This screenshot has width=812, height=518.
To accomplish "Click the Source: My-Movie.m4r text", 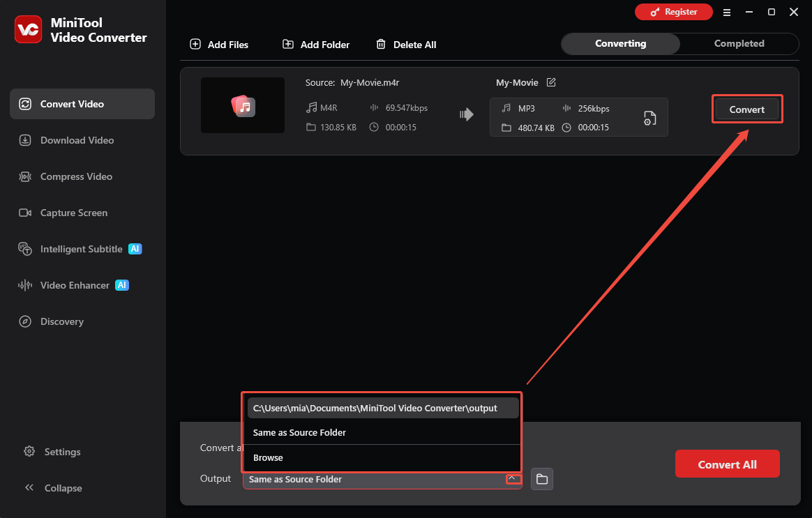I will tap(352, 82).
